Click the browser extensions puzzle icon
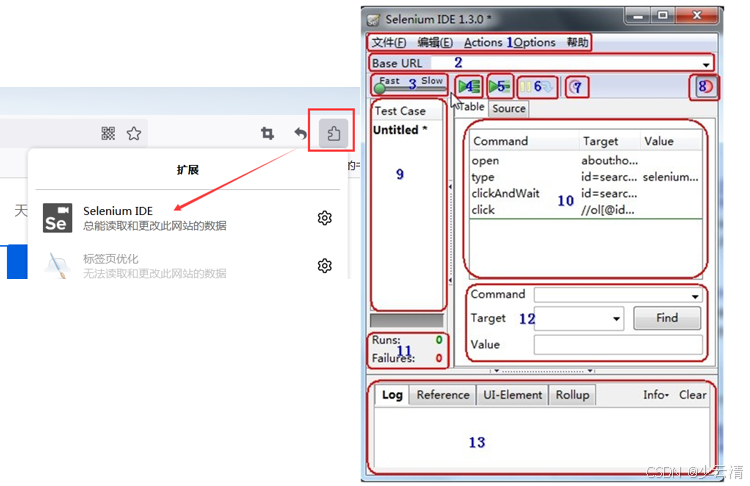Screen dimensions: 750x486 tap(333, 133)
